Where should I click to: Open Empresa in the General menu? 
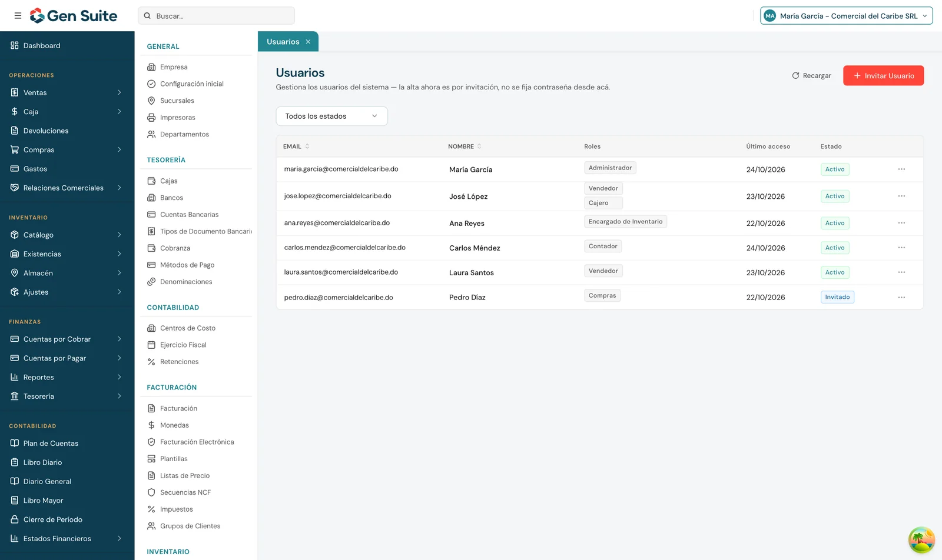coord(174,67)
